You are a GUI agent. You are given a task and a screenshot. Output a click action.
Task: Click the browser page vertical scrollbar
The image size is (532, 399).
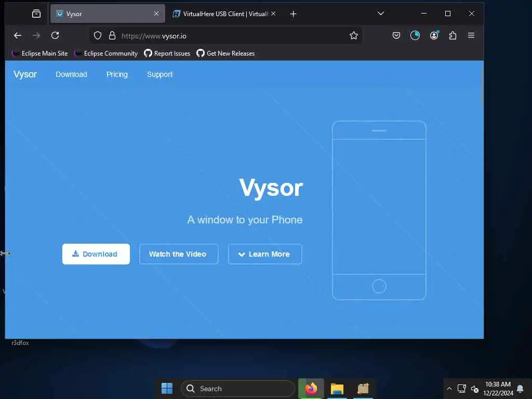tap(482, 85)
